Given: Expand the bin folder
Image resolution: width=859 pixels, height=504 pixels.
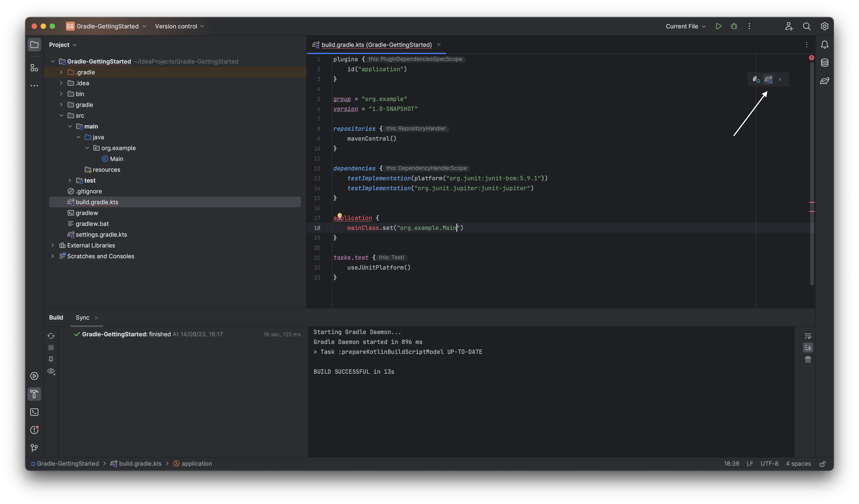Looking at the screenshot, I should [61, 94].
